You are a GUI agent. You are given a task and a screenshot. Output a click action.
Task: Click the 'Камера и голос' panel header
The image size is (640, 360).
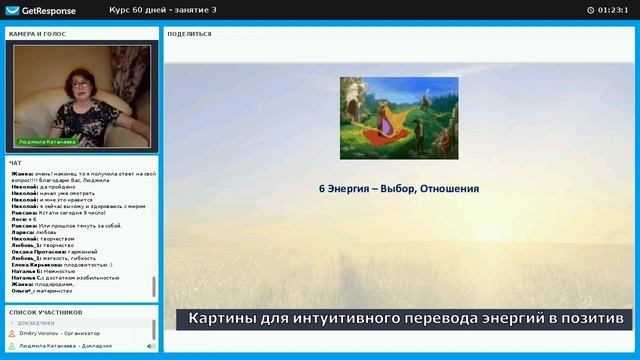point(37,34)
